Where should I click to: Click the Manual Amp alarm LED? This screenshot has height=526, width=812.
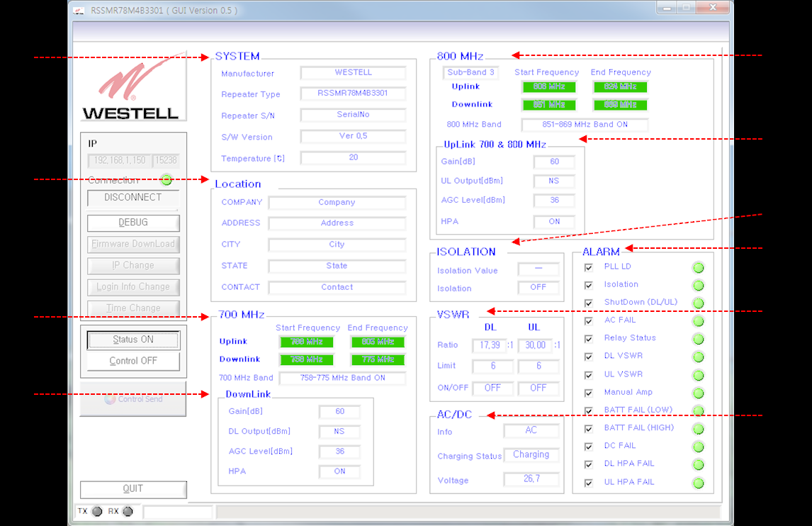coord(698,393)
